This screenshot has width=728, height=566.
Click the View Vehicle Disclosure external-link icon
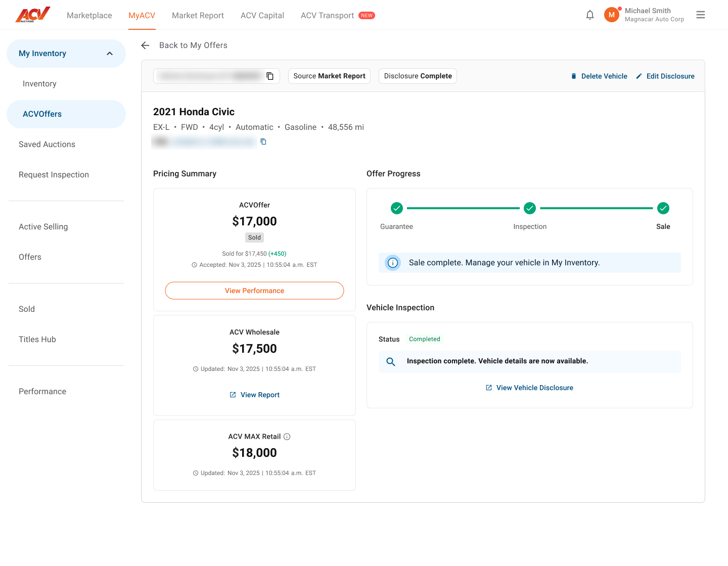pos(489,388)
